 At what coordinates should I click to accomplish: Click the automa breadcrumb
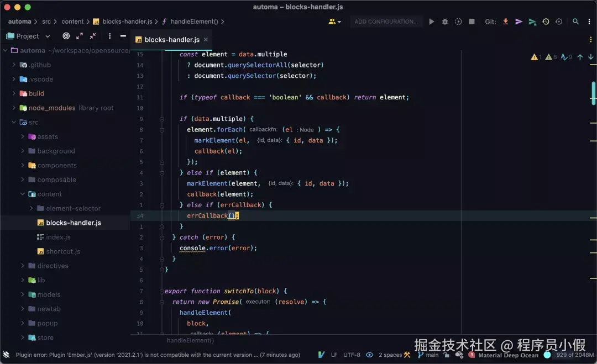click(x=20, y=22)
